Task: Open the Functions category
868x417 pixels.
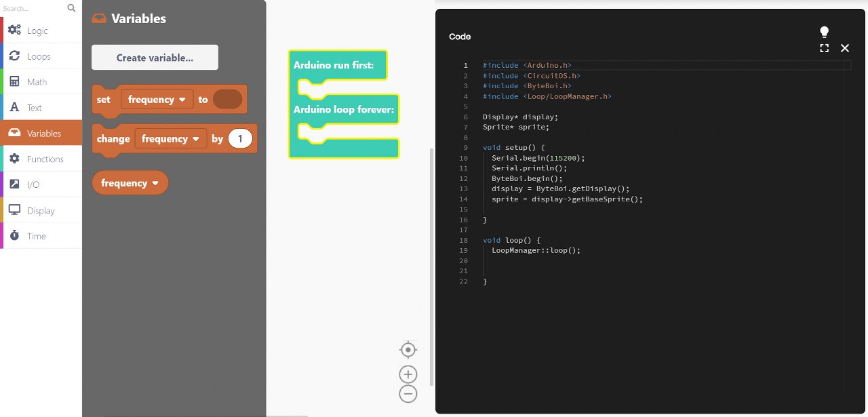Action: 41,159
